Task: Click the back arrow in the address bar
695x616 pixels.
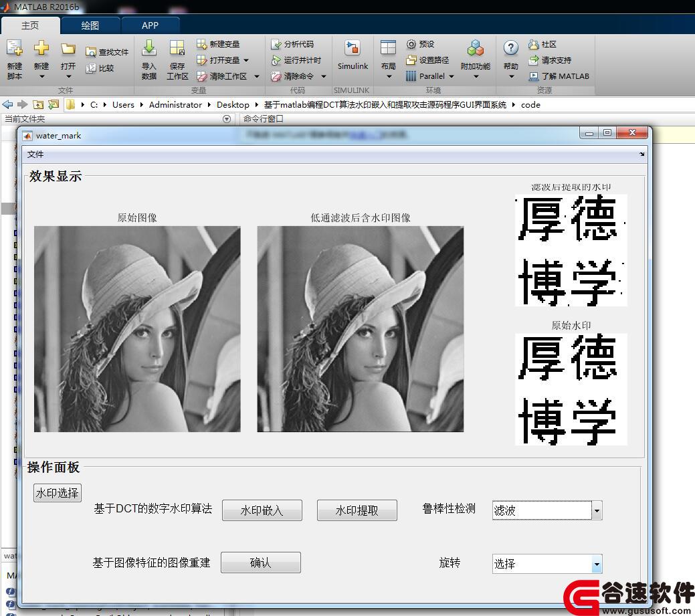Action: tap(7, 104)
